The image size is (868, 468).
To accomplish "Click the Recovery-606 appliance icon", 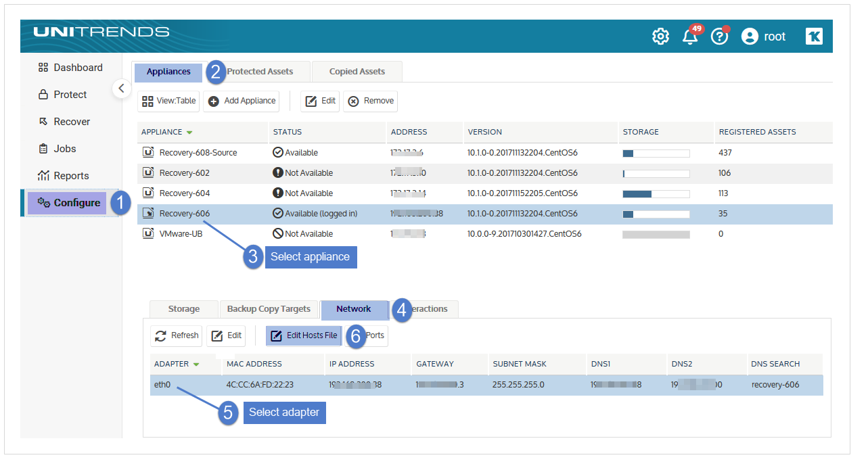I will coord(148,214).
